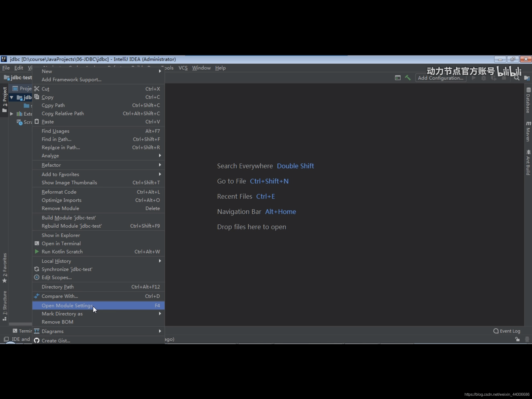Click the Cut scissors icon in context menu
The height and width of the screenshot is (399, 532).
[37, 89]
